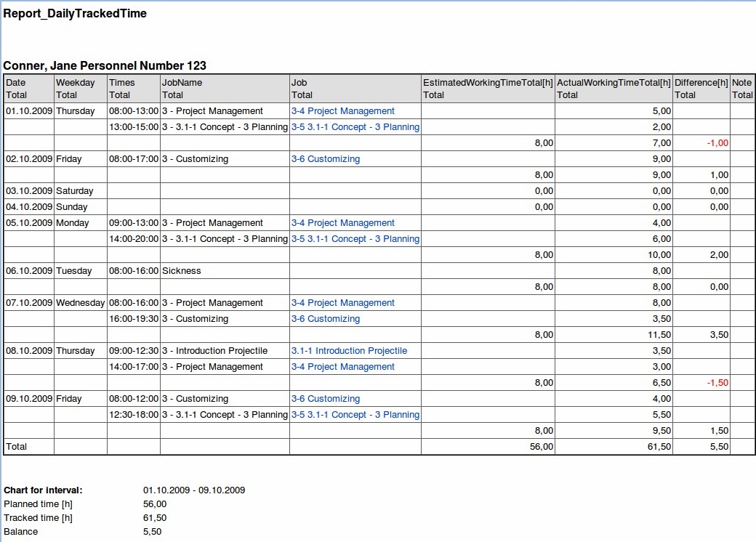Click the Report_DailyTrackedTime title
756x542 pixels.
coord(75,13)
